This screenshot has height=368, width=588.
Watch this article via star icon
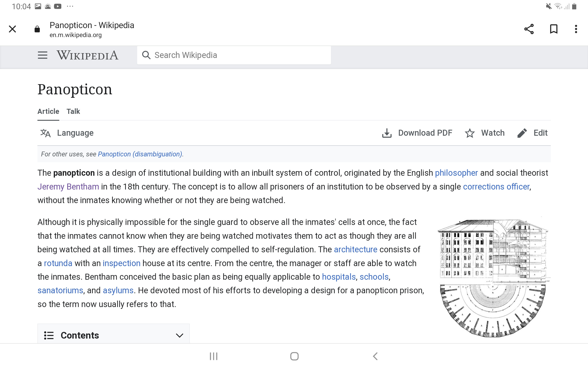pos(470,133)
